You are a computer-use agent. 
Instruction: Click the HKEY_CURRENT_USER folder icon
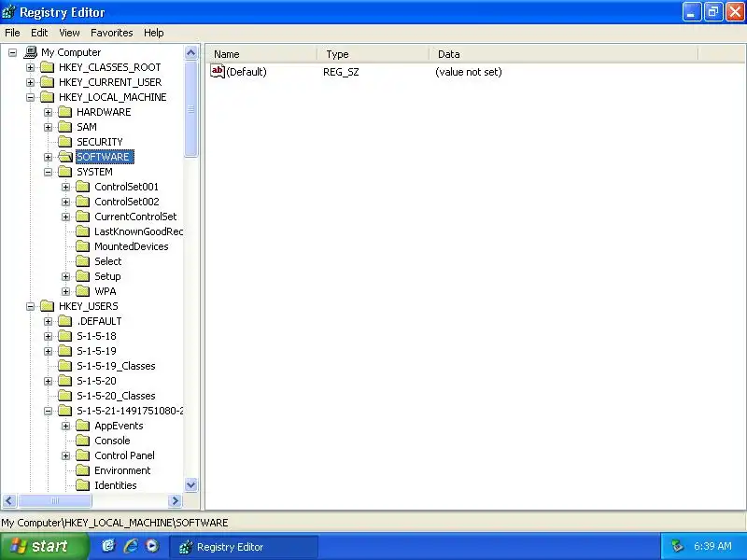[x=47, y=82]
